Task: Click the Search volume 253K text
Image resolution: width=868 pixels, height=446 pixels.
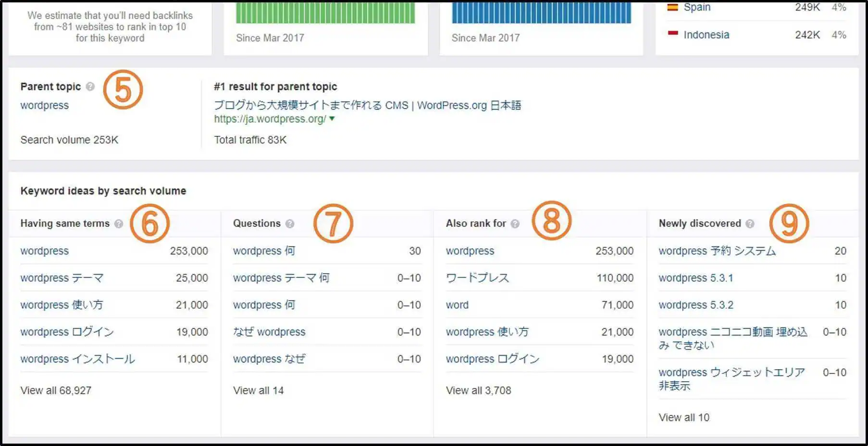Action: (69, 140)
